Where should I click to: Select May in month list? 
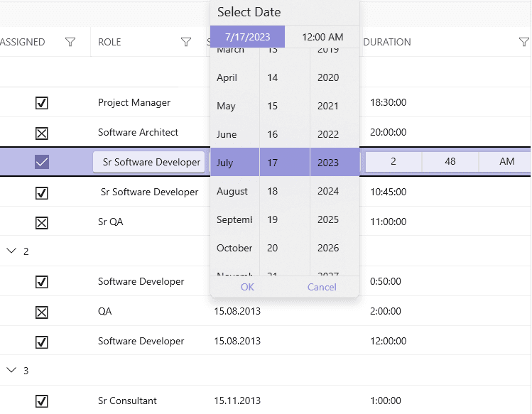(x=235, y=106)
